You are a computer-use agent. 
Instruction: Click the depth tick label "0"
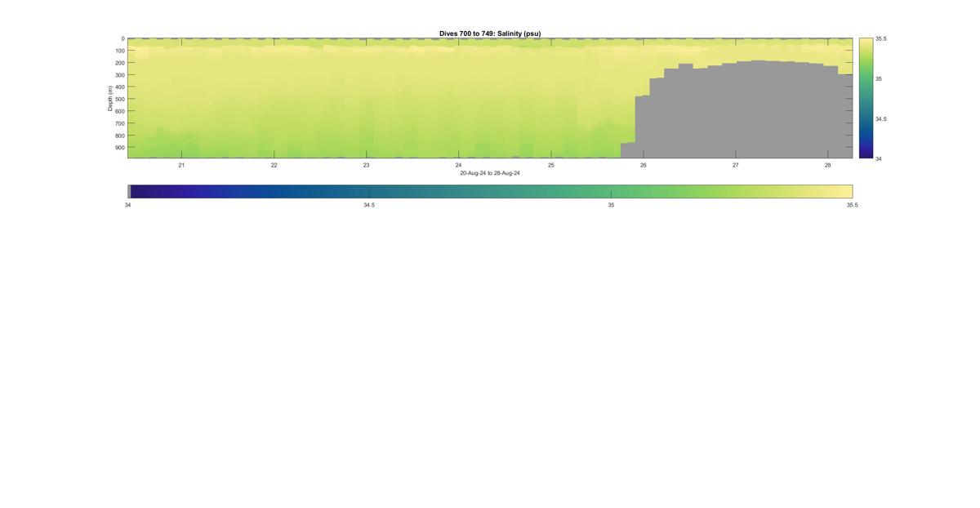pos(122,38)
